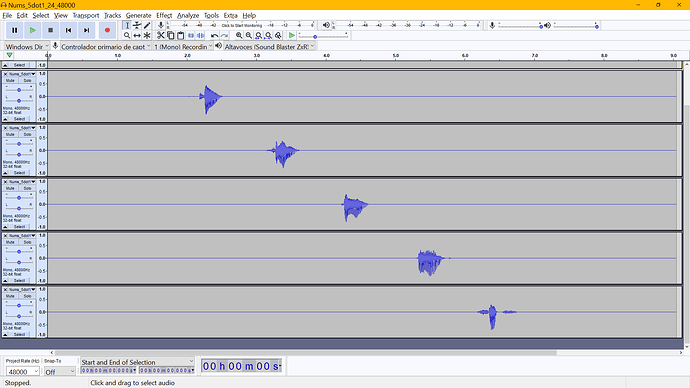This screenshot has height=388, width=690.
Task: Click the Trim audio icon
Action: pyautogui.click(x=191, y=36)
